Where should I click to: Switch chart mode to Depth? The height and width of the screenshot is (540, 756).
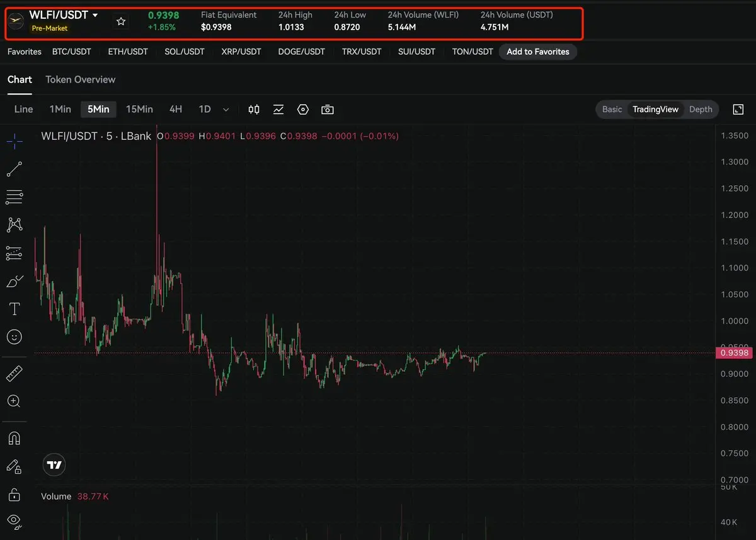click(x=701, y=110)
